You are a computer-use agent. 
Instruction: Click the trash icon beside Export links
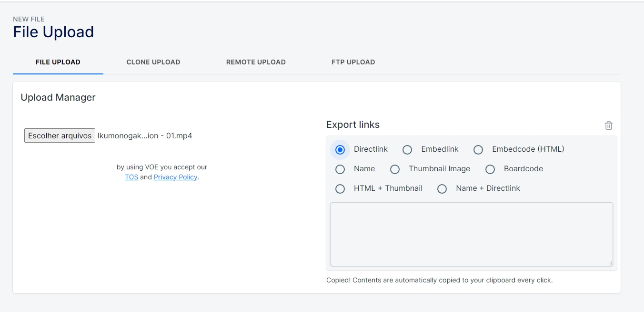coord(608,125)
